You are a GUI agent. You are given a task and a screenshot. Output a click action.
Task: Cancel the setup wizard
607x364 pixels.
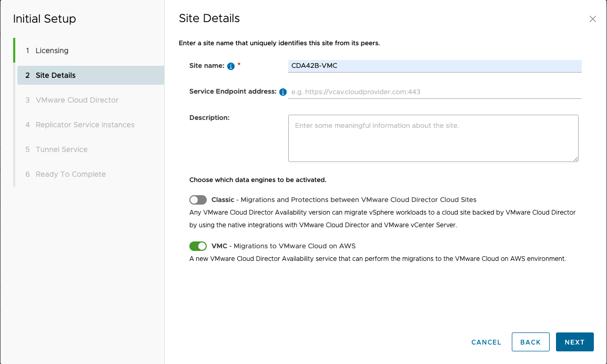click(x=486, y=342)
